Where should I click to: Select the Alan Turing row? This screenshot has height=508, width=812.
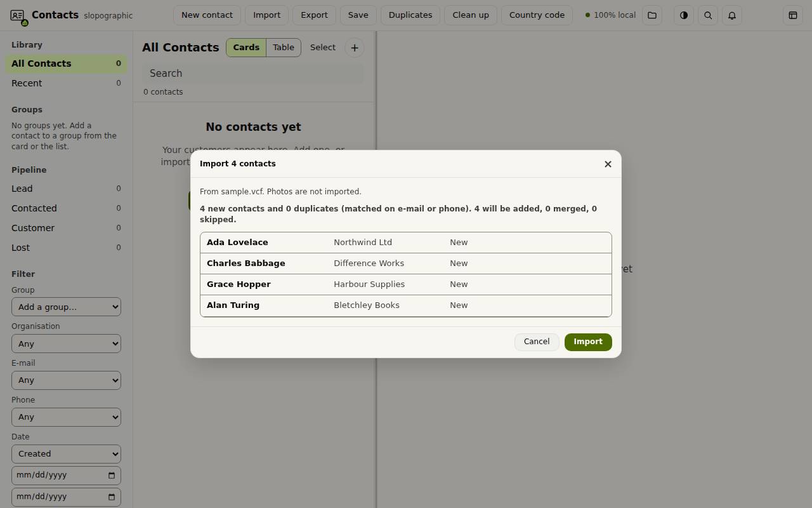pyautogui.click(x=406, y=305)
